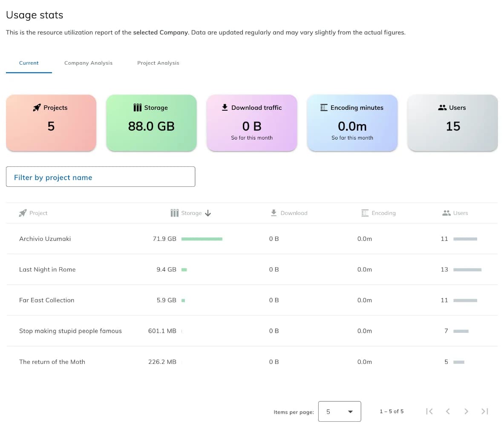Select Stop making stupid people famous row

tap(252, 331)
